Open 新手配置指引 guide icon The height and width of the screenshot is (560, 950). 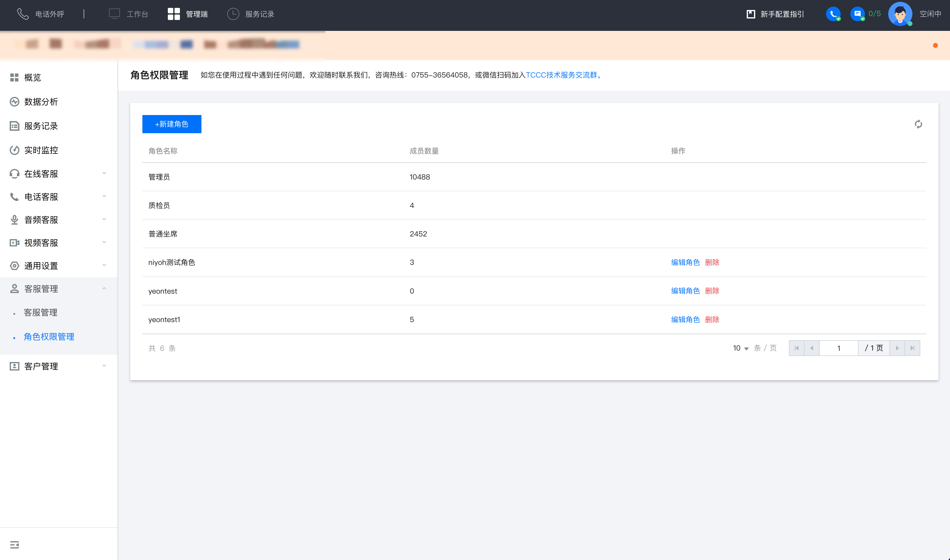coord(751,14)
